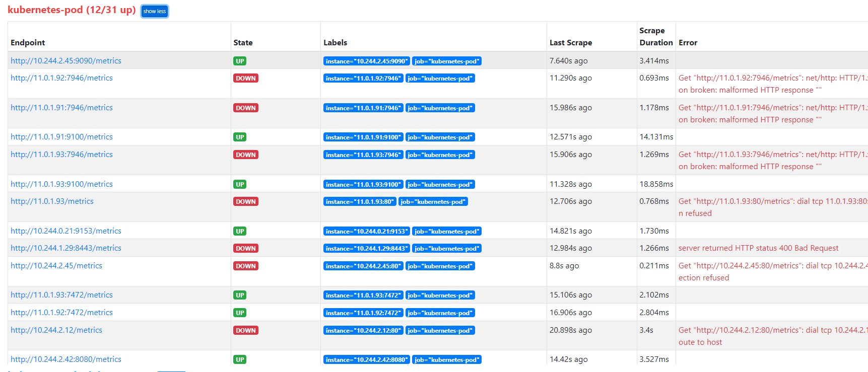
Task: Click the Scrape Duration column header
Action: 655,37
